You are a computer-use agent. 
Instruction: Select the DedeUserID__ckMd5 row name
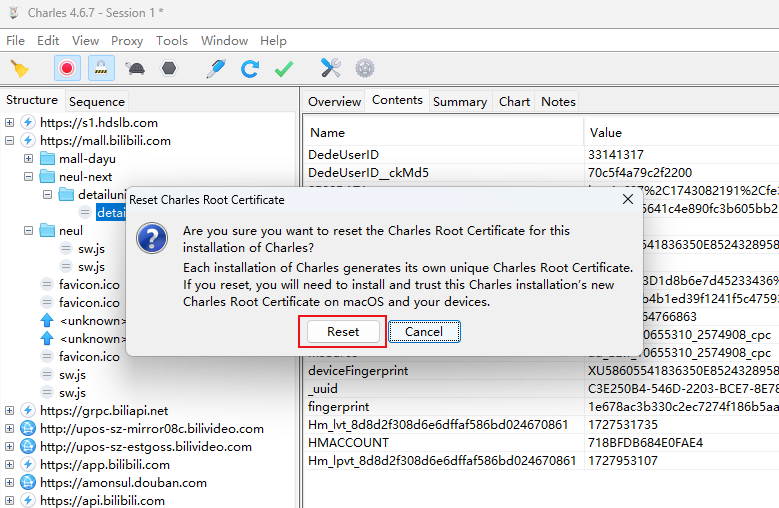[x=368, y=172]
